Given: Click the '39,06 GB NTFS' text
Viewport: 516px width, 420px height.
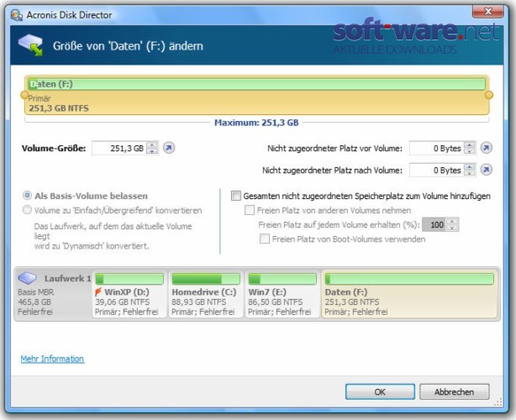Looking at the screenshot, I should pos(123,302).
